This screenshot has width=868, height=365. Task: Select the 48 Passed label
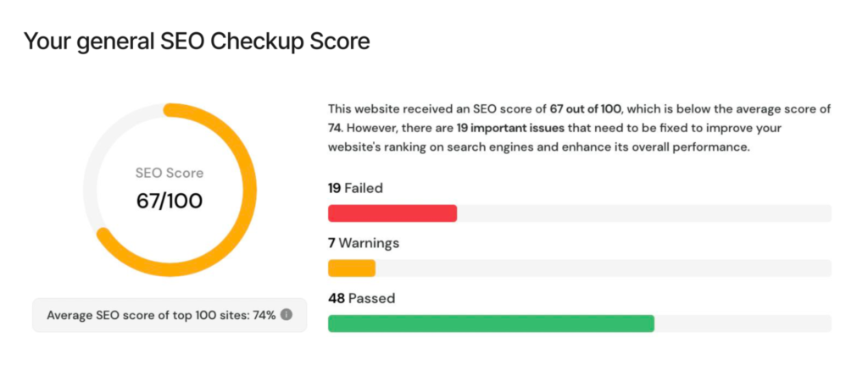361,298
